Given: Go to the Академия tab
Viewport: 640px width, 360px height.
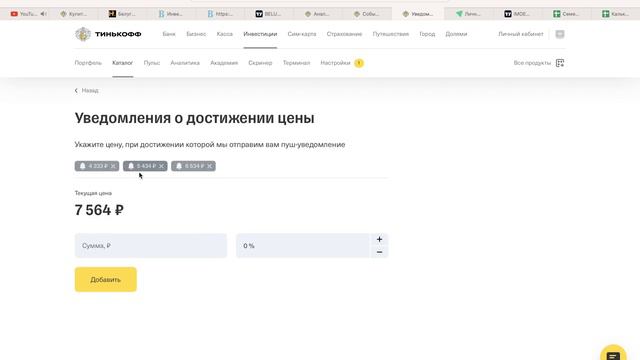Looking at the screenshot, I should (x=224, y=63).
